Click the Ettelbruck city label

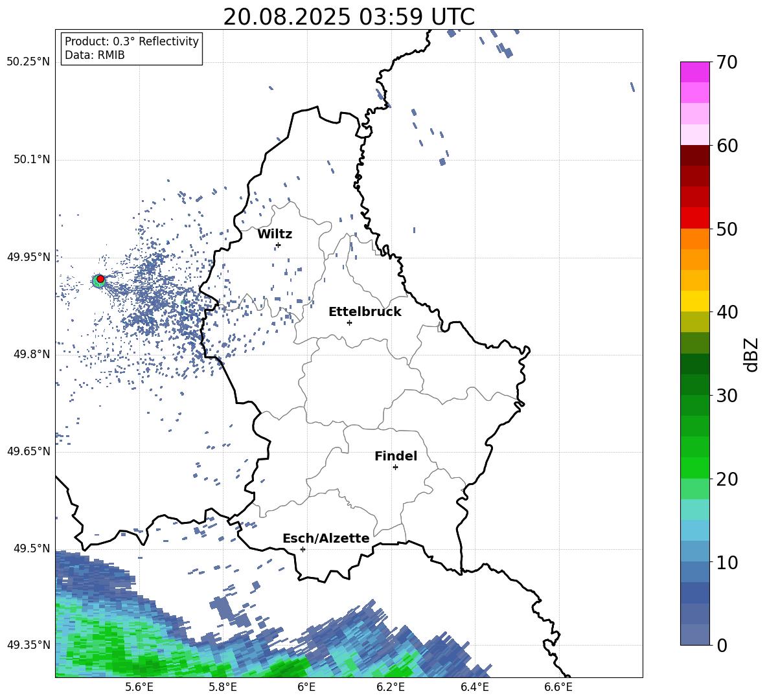point(365,312)
